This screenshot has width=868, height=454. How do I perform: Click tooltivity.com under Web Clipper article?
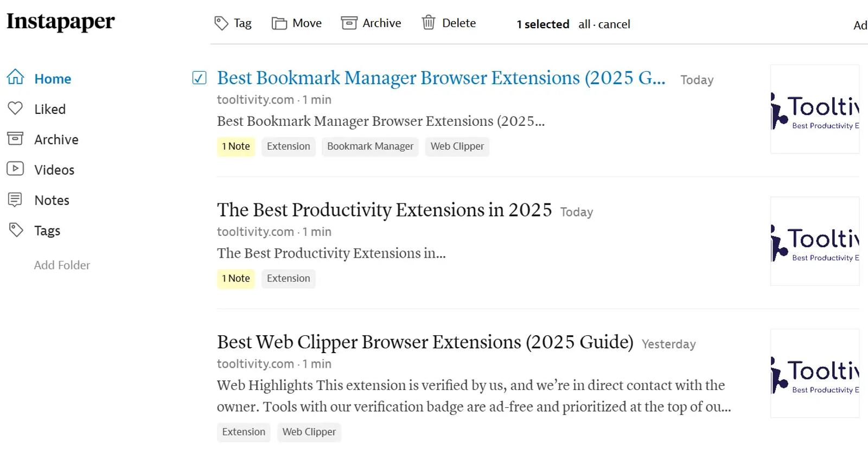[256, 364]
